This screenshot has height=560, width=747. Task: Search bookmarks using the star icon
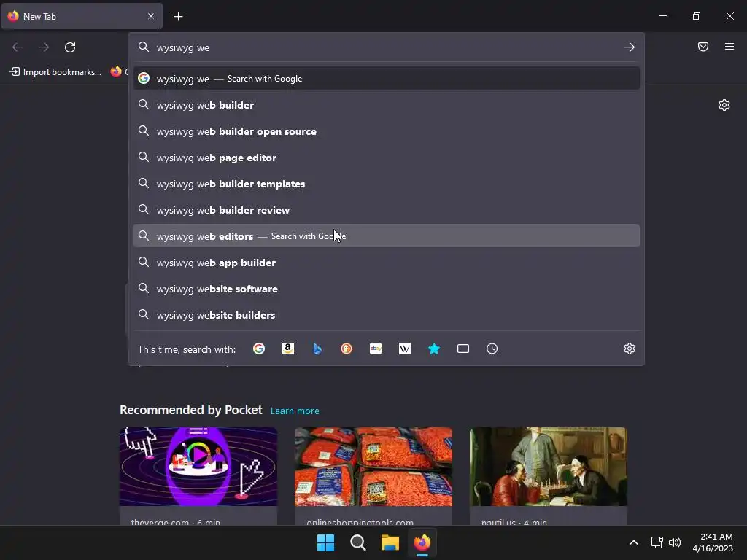click(434, 349)
